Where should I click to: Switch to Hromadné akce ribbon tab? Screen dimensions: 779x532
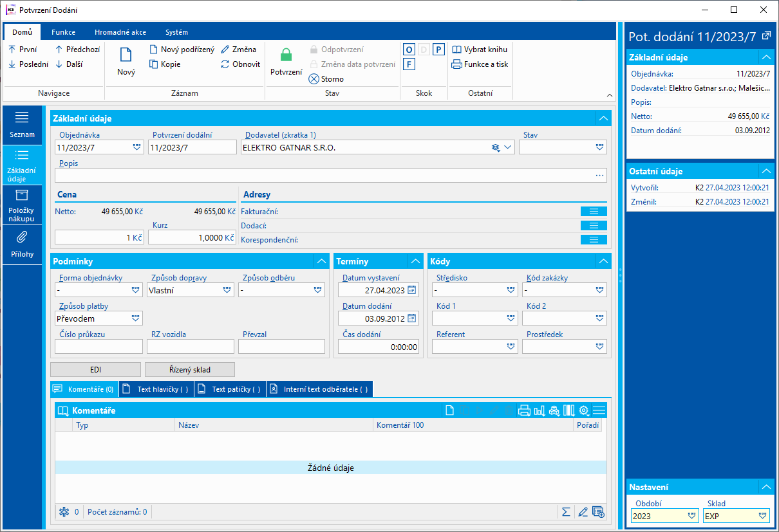(x=120, y=32)
